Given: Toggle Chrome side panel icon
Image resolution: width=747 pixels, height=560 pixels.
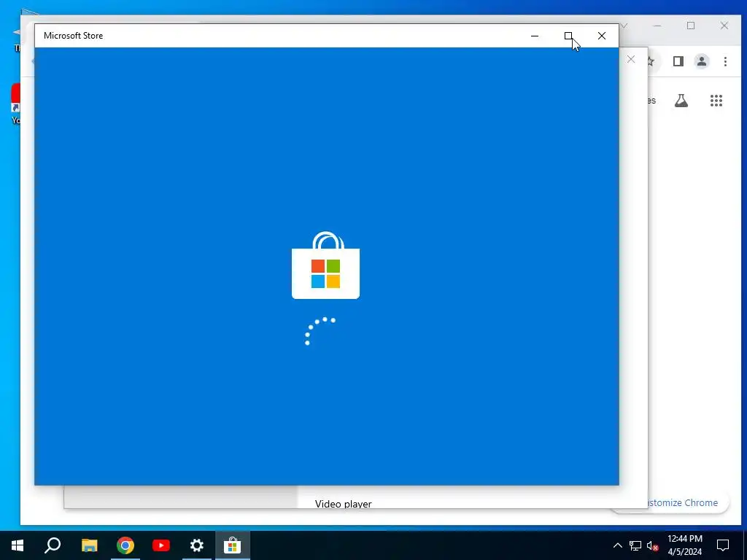Looking at the screenshot, I should [678, 61].
